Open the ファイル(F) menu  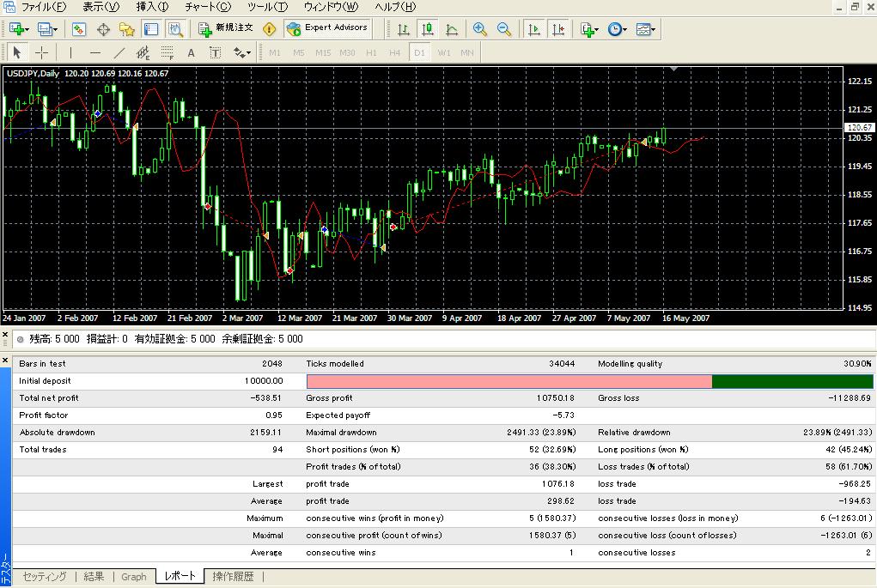pyautogui.click(x=43, y=7)
